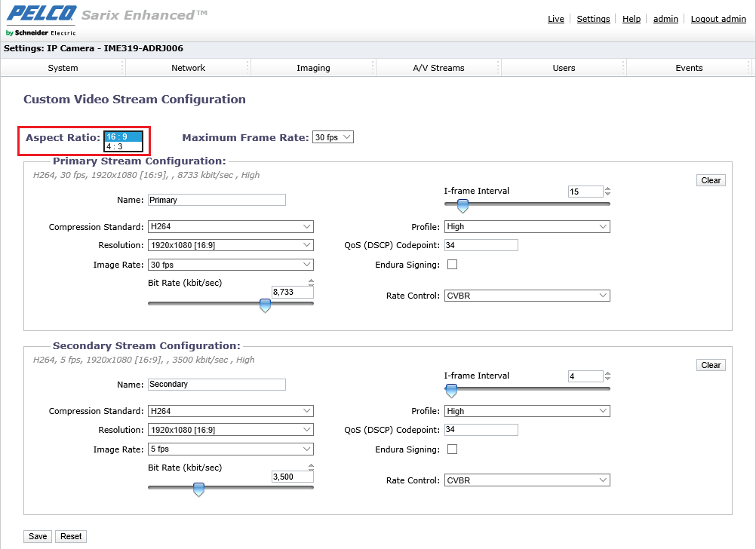This screenshot has width=756, height=549.
Task: Click the primary stream Name field
Action: click(217, 200)
